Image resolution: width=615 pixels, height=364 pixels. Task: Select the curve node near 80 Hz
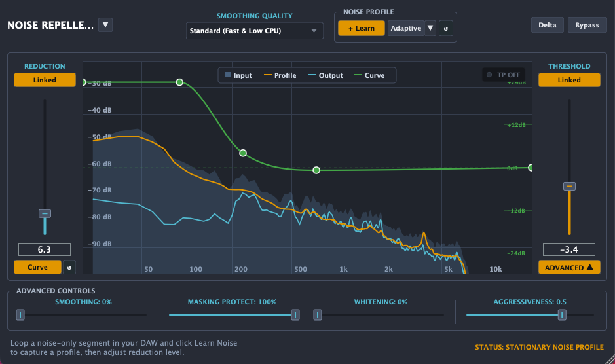pos(179,82)
